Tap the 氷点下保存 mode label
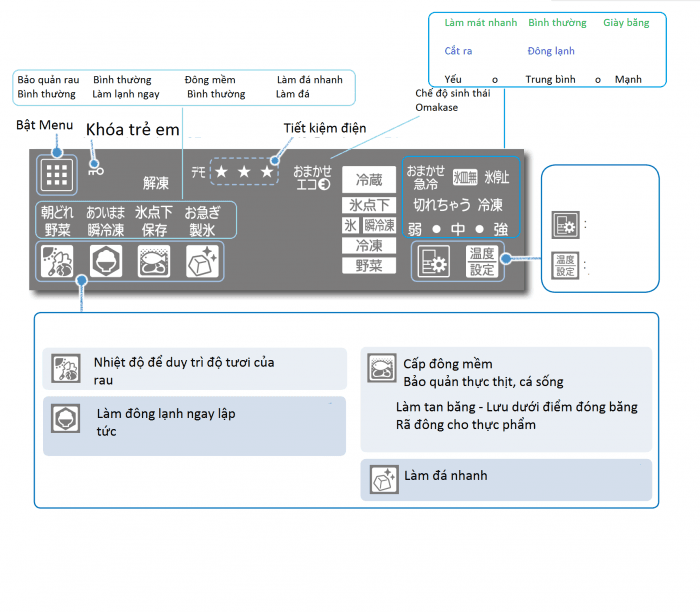Screen dimensions: 700x612 (x=154, y=221)
